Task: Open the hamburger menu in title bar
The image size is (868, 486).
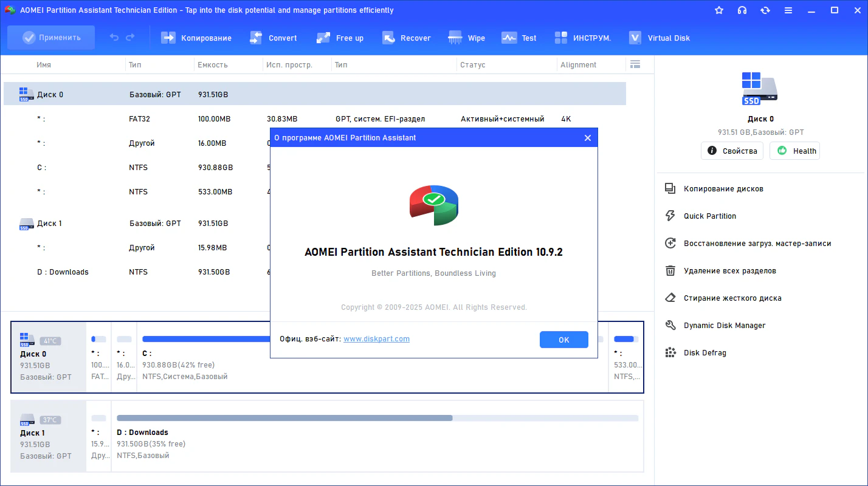Action: coord(788,10)
